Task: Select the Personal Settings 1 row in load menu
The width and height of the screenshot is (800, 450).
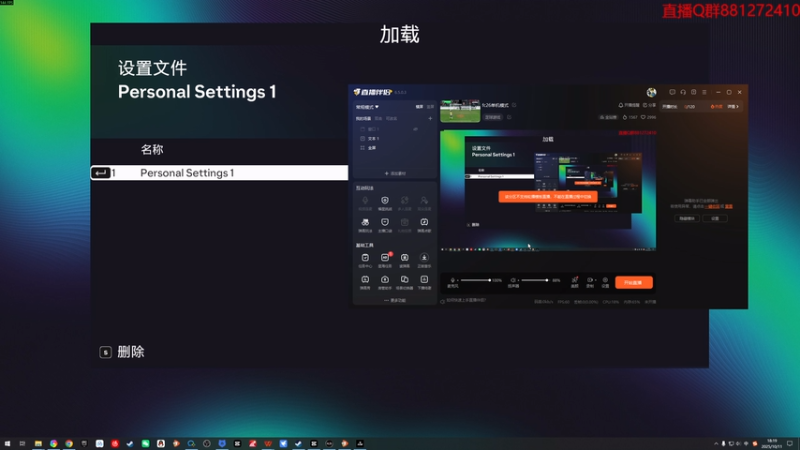Action: coord(219,173)
